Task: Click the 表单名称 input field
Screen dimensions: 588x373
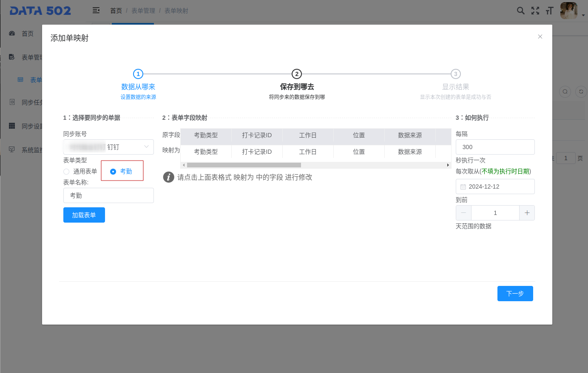Action: [108, 195]
